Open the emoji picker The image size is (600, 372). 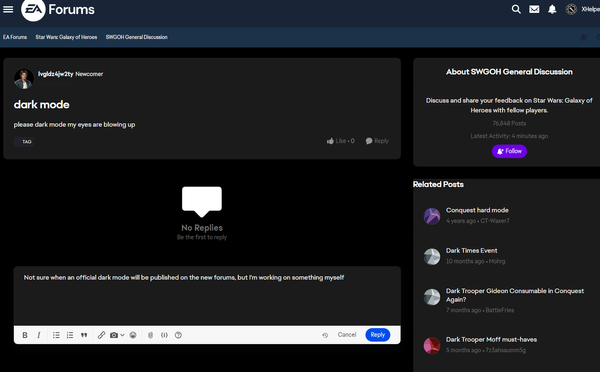pos(133,335)
